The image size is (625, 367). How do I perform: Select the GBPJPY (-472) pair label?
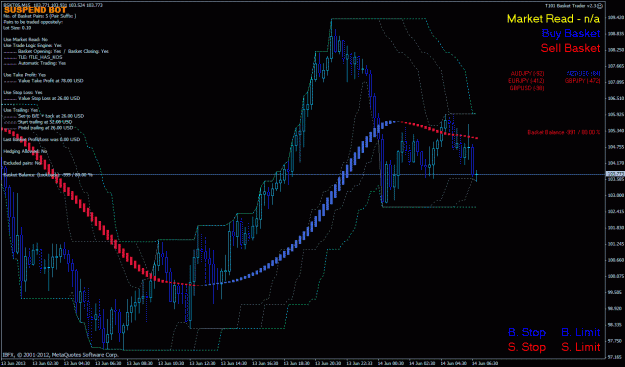tap(582, 80)
